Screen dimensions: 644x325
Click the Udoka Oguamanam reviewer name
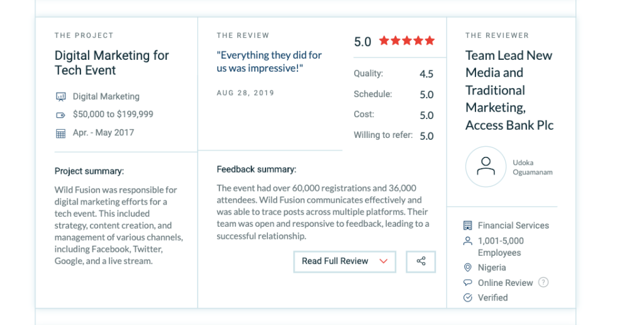tap(532, 168)
